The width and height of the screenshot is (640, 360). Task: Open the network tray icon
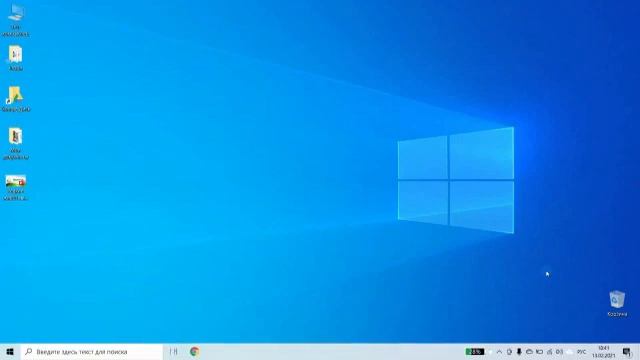(x=549, y=351)
